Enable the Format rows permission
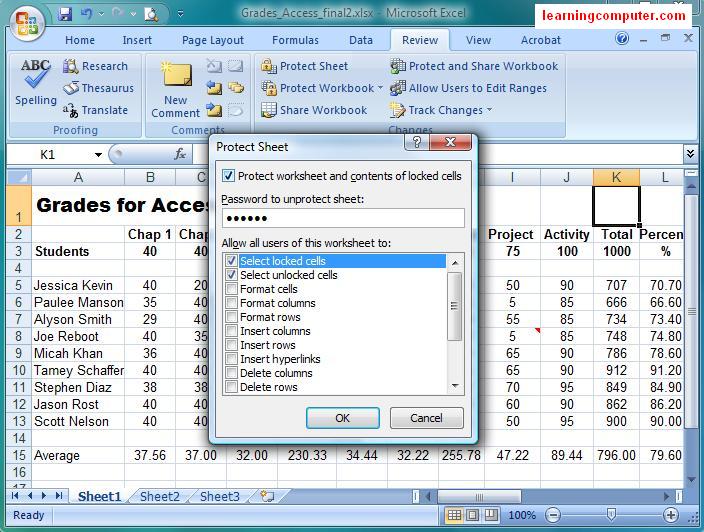The width and height of the screenshot is (704, 532). point(231,317)
